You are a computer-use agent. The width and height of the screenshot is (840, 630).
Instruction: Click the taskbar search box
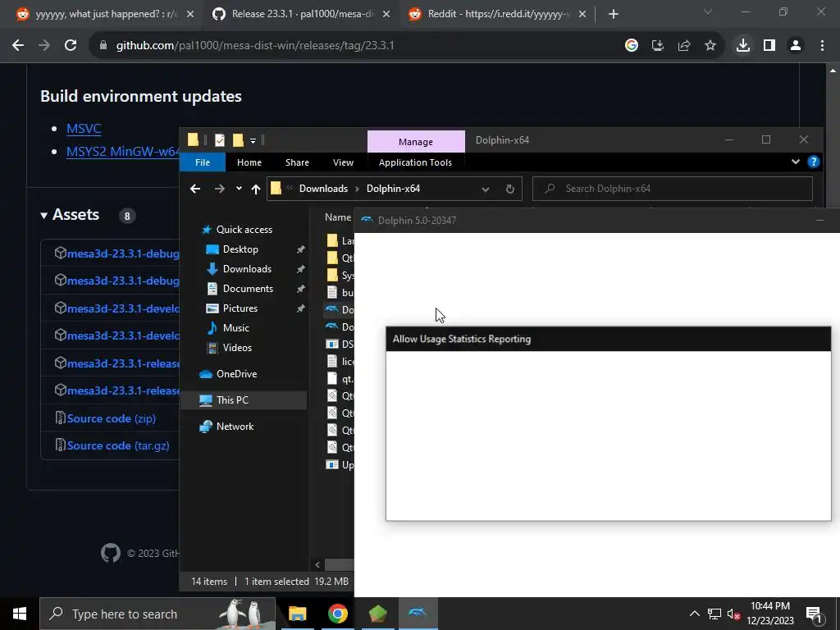coord(157,614)
